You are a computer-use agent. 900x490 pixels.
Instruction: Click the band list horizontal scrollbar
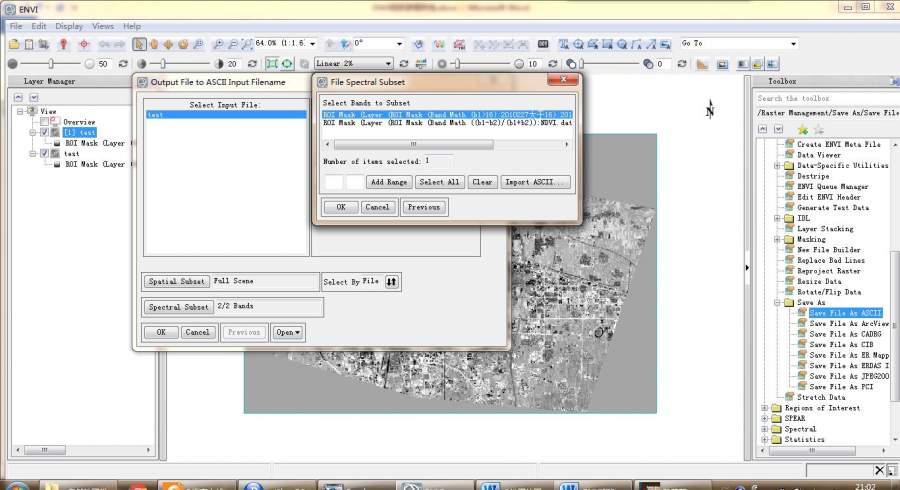click(x=413, y=144)
